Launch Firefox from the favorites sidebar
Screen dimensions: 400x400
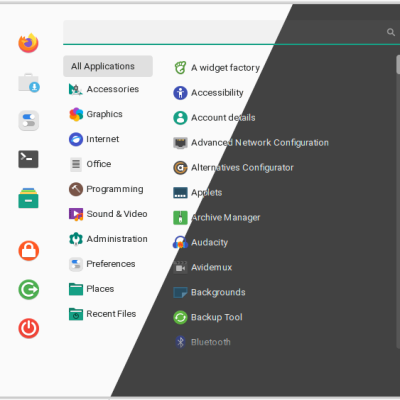[x=28, y=43]
